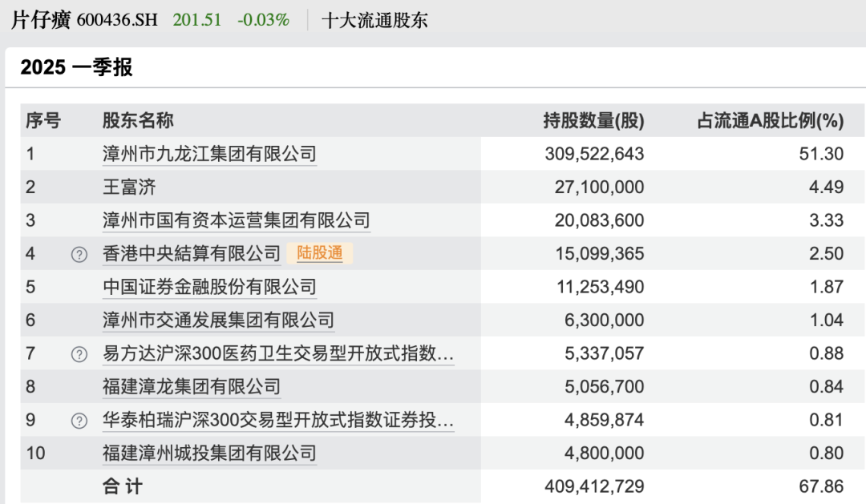Screen dimensions: 866x504
Task: Open 漳州市国有资本运营集团有限公司 link
Action: [237, 220]
